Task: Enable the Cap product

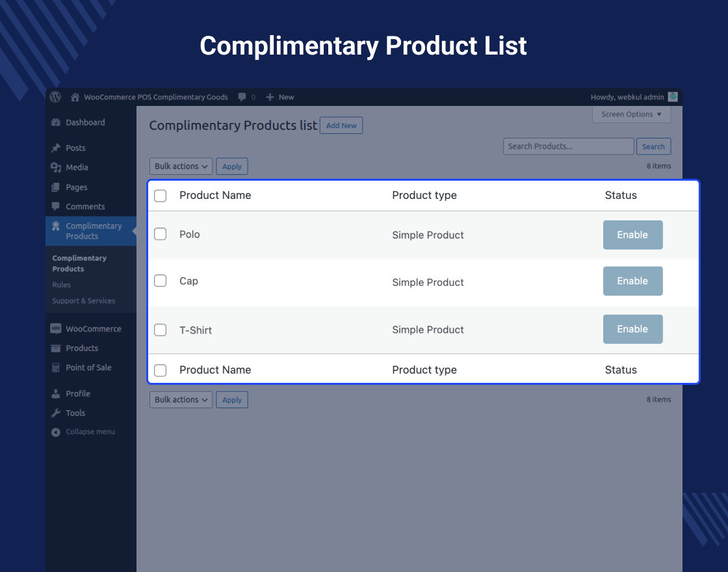Action: (x=632, y=281)
